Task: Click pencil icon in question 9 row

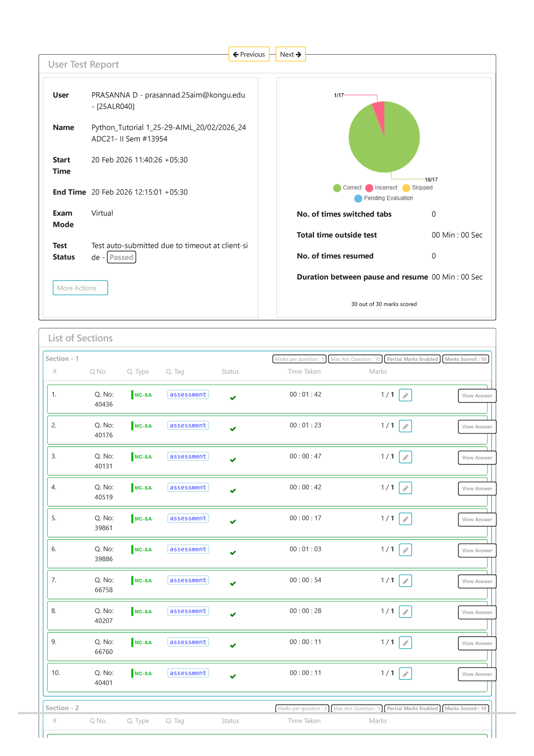Action: (x=405, y=643)
